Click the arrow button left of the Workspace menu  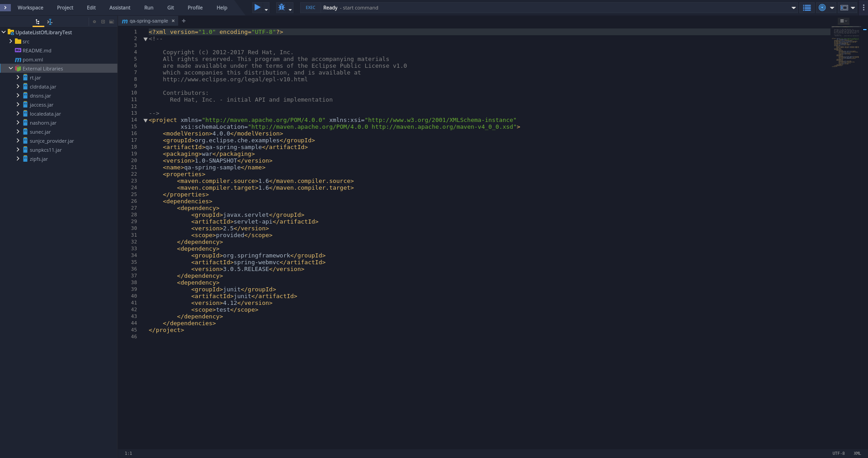pos(5,8)
